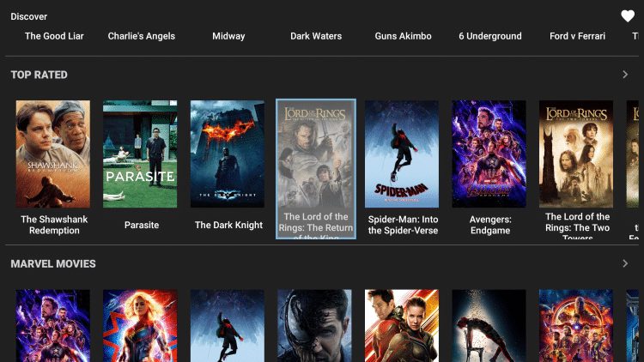Click the TOP RATED section heading
644x362 pixels.
click(x=39, y=75)
